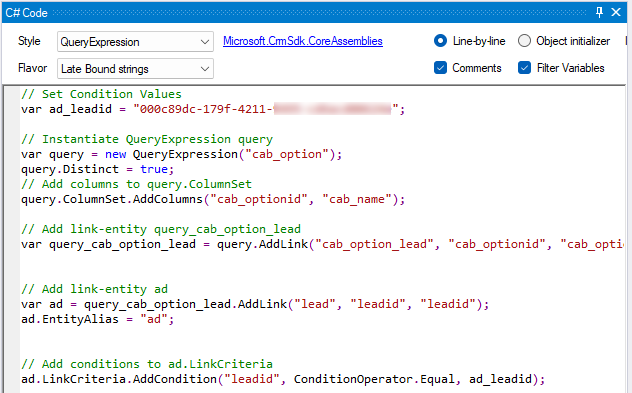
Task: Click the ad.LinkCriteria.AddCondition code line
Action: 283,379
